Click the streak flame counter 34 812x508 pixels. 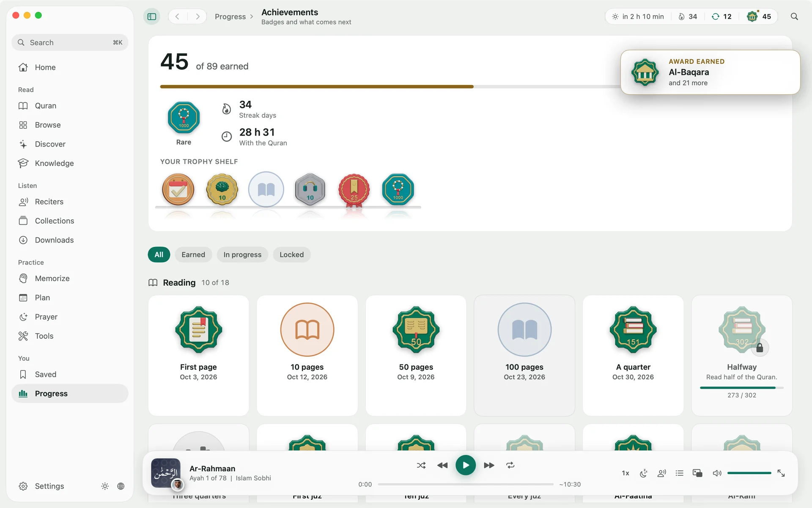coord(687,17)
